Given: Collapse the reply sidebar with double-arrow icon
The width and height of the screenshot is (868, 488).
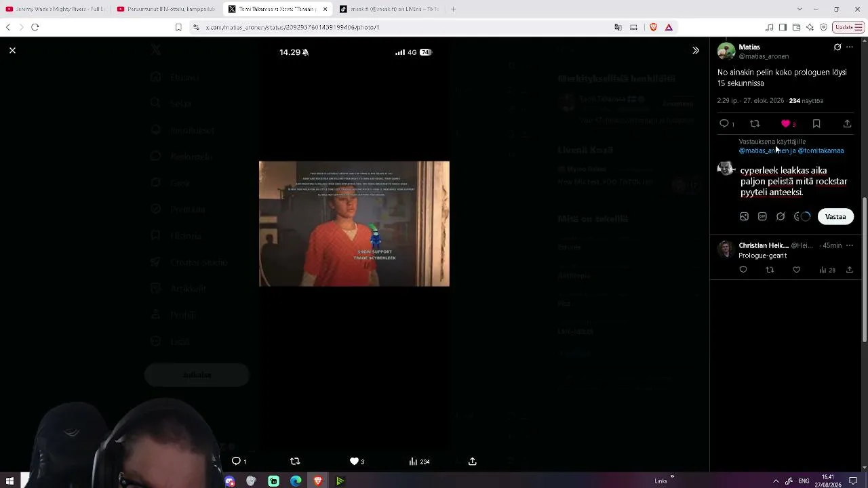Looking at the screenshot, I should click(695, 50).
